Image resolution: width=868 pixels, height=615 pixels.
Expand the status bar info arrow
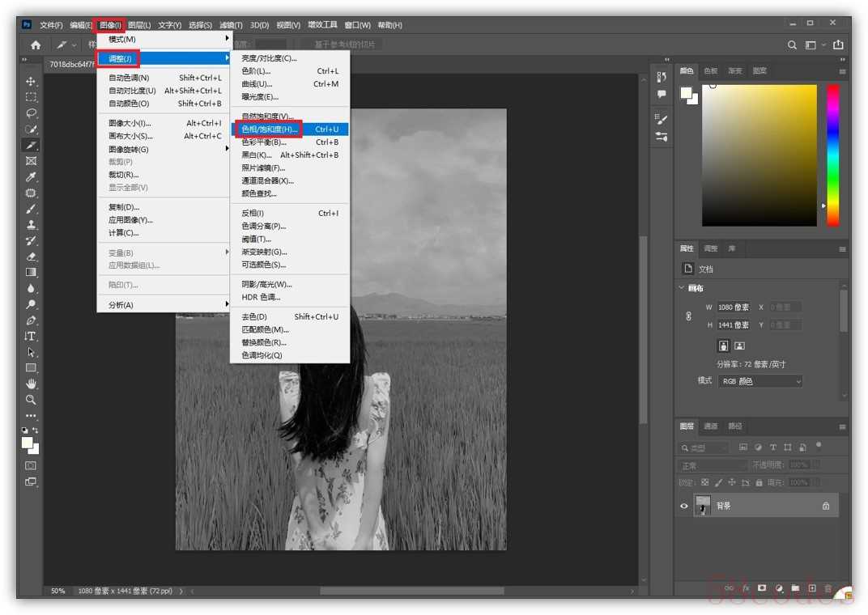[x=181, y=592]
